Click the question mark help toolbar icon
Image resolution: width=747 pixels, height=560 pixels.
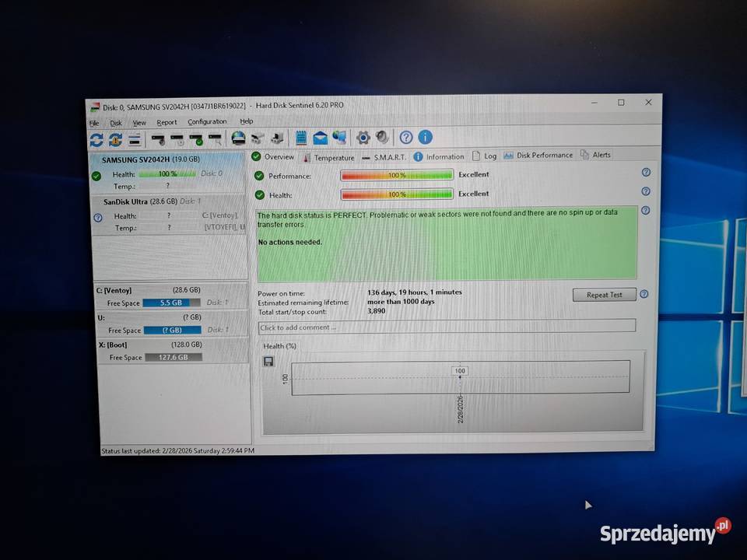[406, 138]
